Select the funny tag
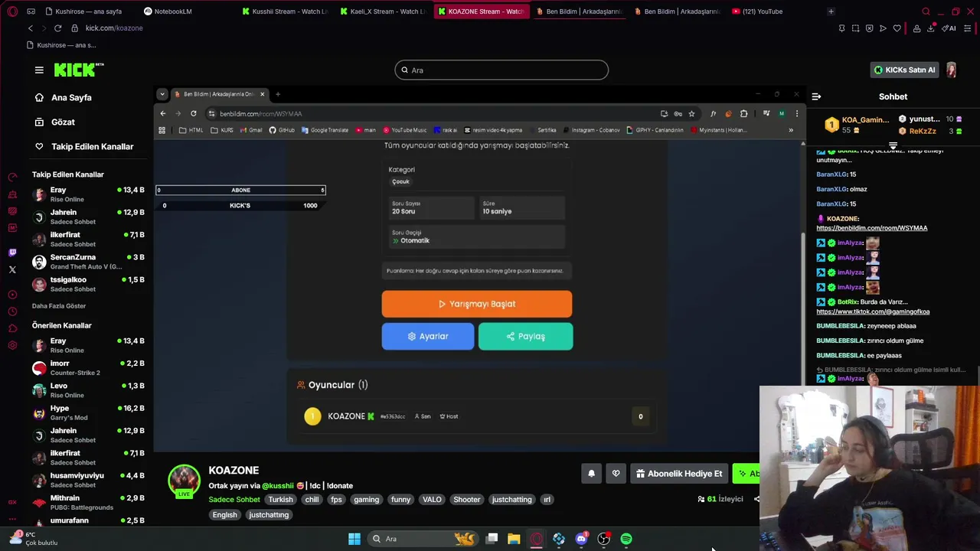980x551 pixels. click(x=400, y=499)
